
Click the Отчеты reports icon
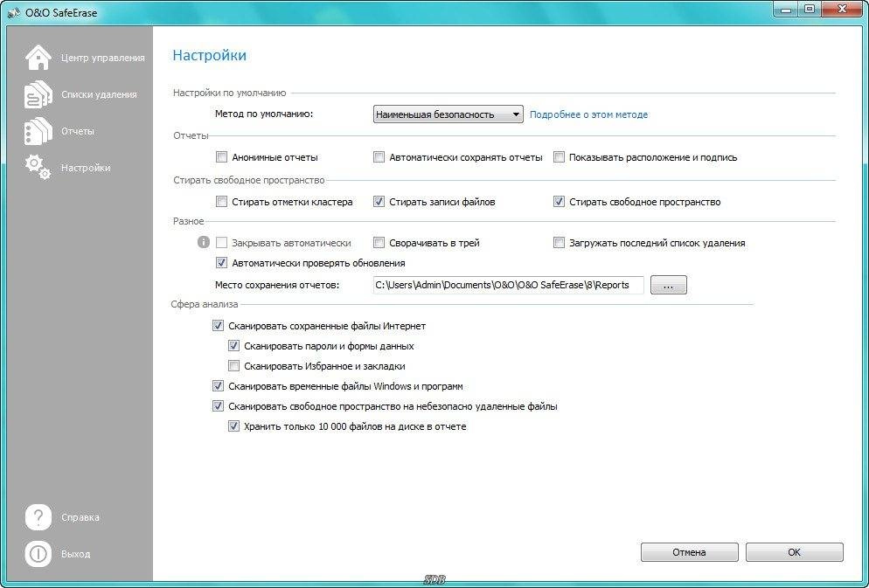38,131
